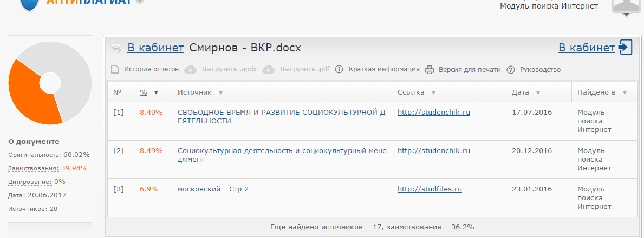This screenshot has width=644, height=238.
Task: Open studenchik.ru link for source 1
Action: tap(433, 113)
